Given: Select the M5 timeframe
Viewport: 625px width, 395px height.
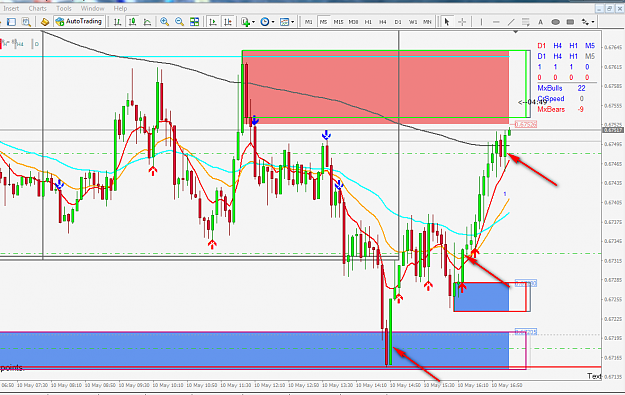Looking at the screenshot, I should click(323, 22).
